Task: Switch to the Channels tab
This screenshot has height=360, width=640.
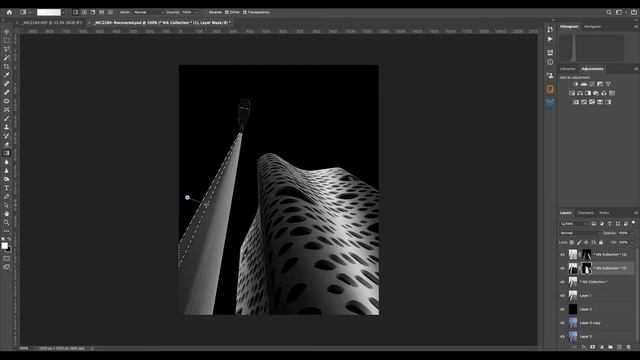Action: [x=585, y=213]
